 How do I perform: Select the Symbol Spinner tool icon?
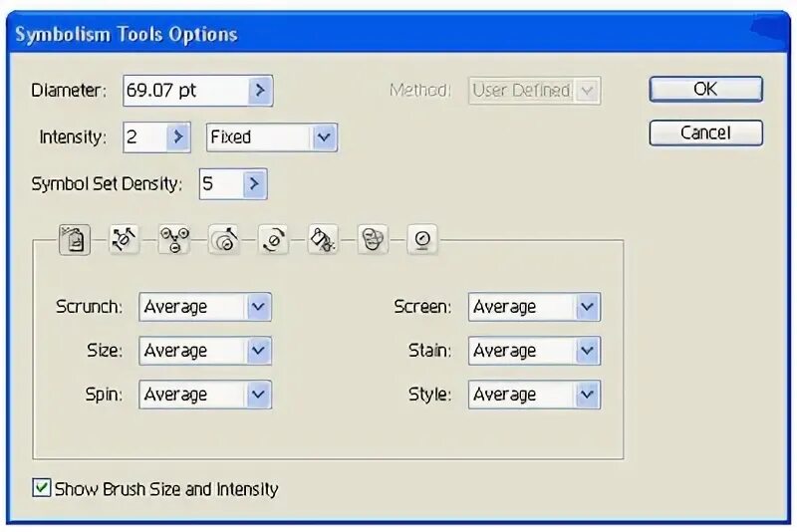click(x=273, y=239)
